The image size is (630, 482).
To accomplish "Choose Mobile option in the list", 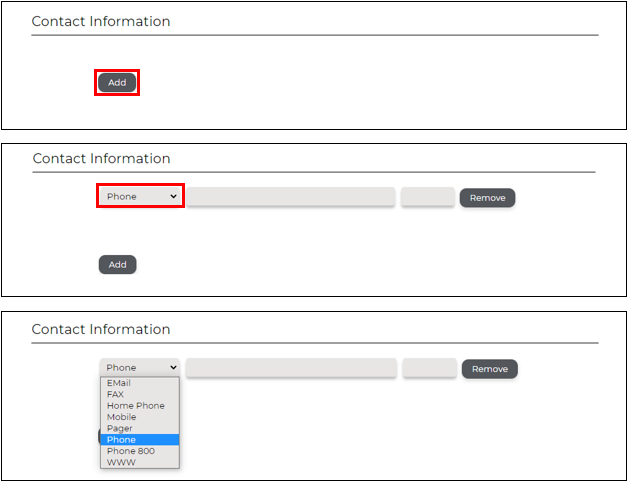I will (x=139, y=417).
